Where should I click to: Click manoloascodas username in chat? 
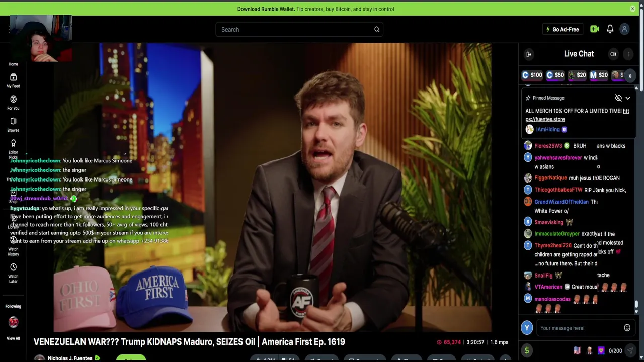coord(552,299)
